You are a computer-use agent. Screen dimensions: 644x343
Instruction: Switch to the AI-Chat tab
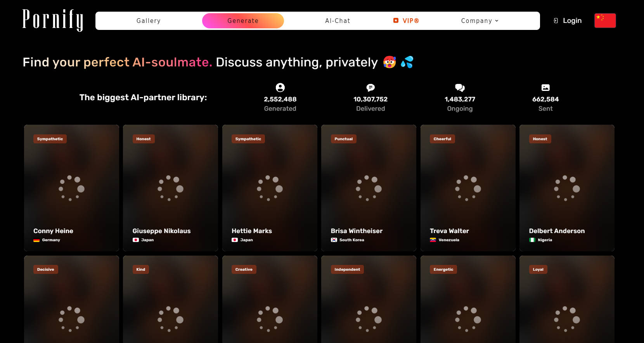tap(338, 21)
